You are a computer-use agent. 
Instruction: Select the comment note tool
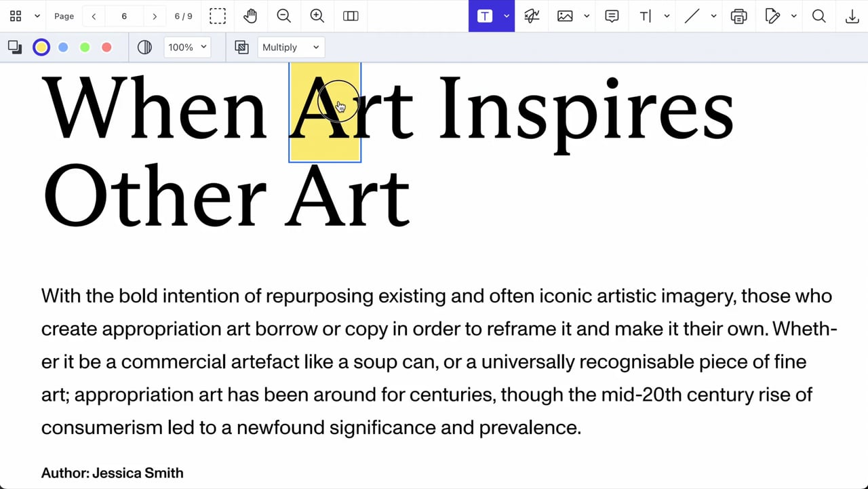[612, 16]
